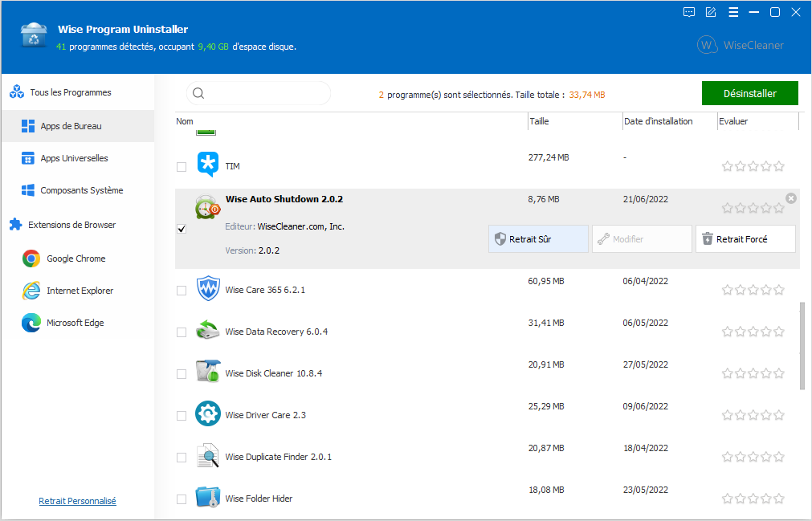812x521 pixels.
Task: Tick the checkbox for Wise Driver Care
Action: [182, 416]
